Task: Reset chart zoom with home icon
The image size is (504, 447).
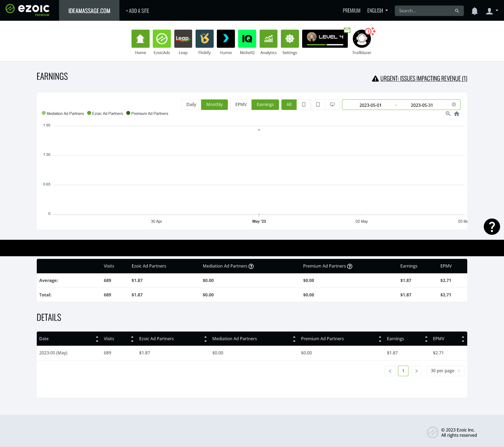Action: (x=457, y=114)
